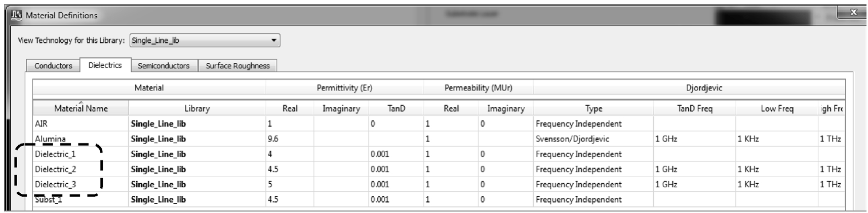Switch to Surface Roughness tab

[238, 66]
